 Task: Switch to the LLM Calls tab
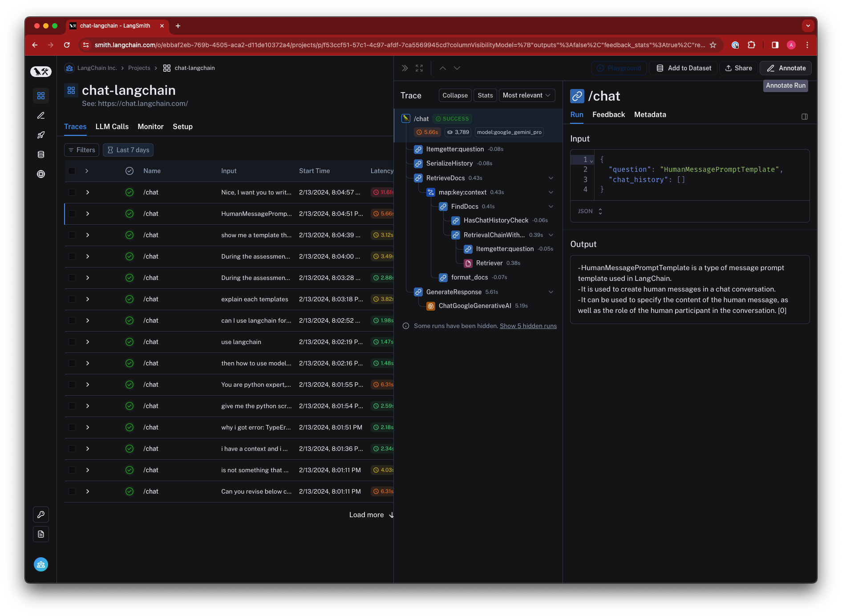point(112,126)
